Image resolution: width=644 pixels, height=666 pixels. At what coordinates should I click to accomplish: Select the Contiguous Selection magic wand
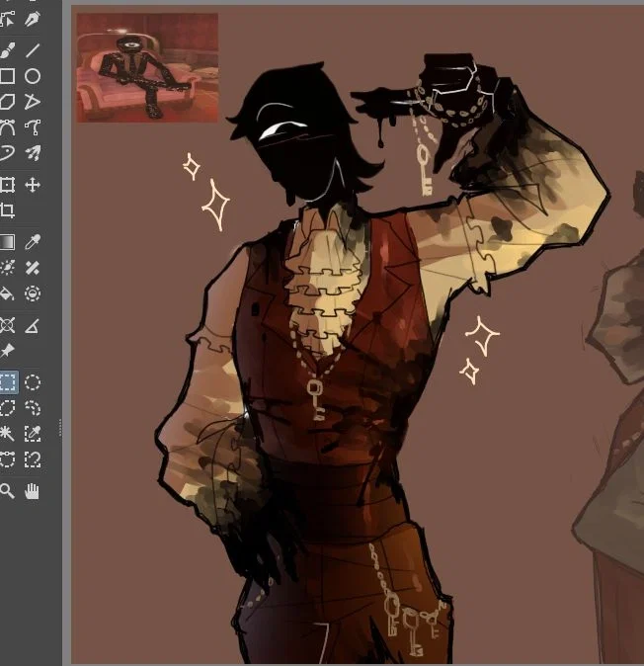tap(8, 433)
